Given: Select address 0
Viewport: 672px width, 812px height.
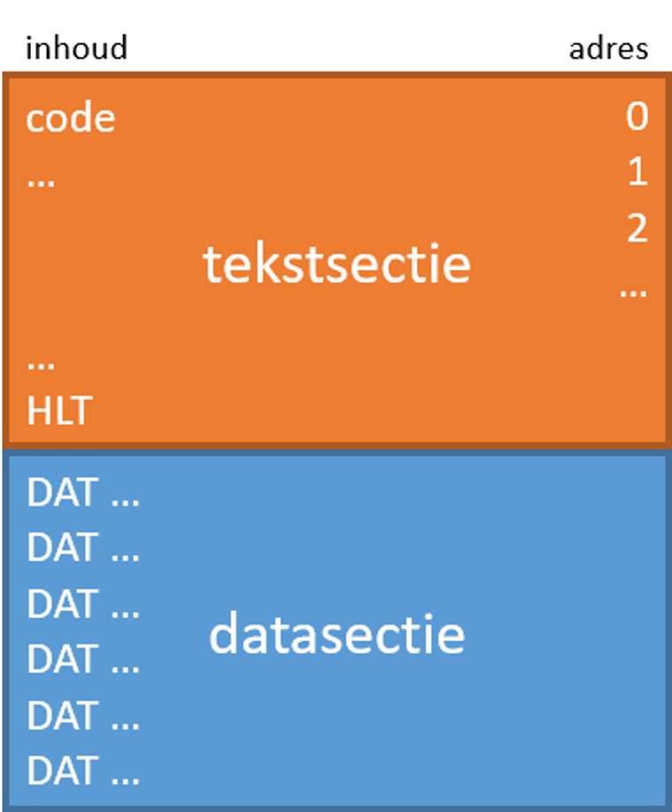Looking at the screenshot, I should (637, 117).
